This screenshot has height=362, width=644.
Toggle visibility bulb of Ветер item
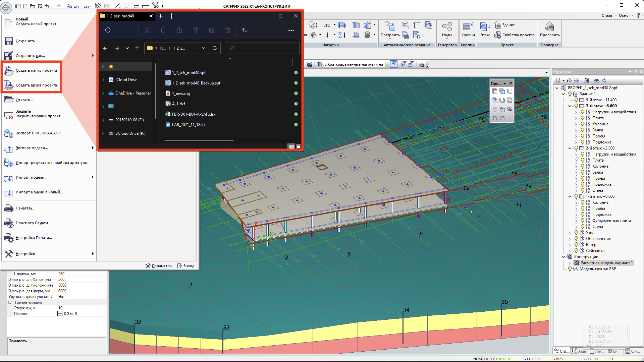point(576,245)
